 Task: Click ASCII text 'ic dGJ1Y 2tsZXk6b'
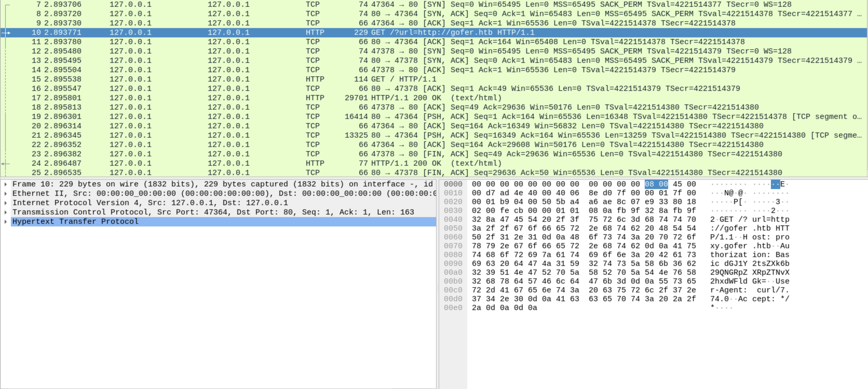[x=750, y=264]
